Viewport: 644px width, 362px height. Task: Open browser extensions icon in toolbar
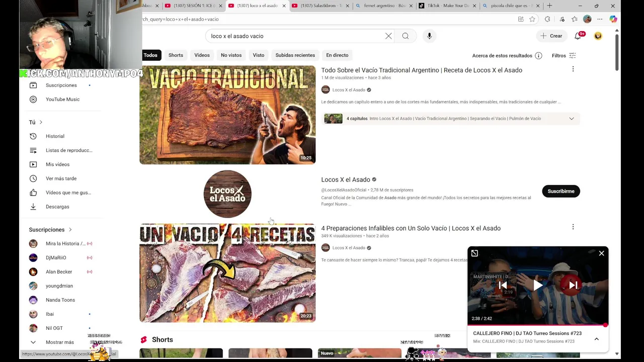(x=547, y=19)
